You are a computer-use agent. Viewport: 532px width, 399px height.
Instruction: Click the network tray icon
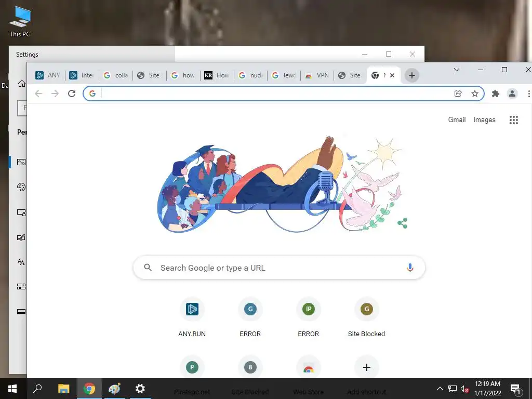point(453,389)
